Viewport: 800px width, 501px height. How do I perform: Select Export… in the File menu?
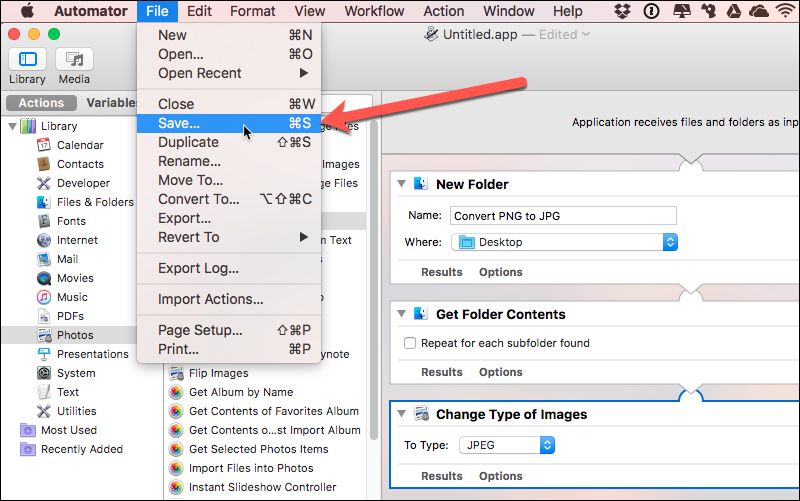tap(184, 218)
